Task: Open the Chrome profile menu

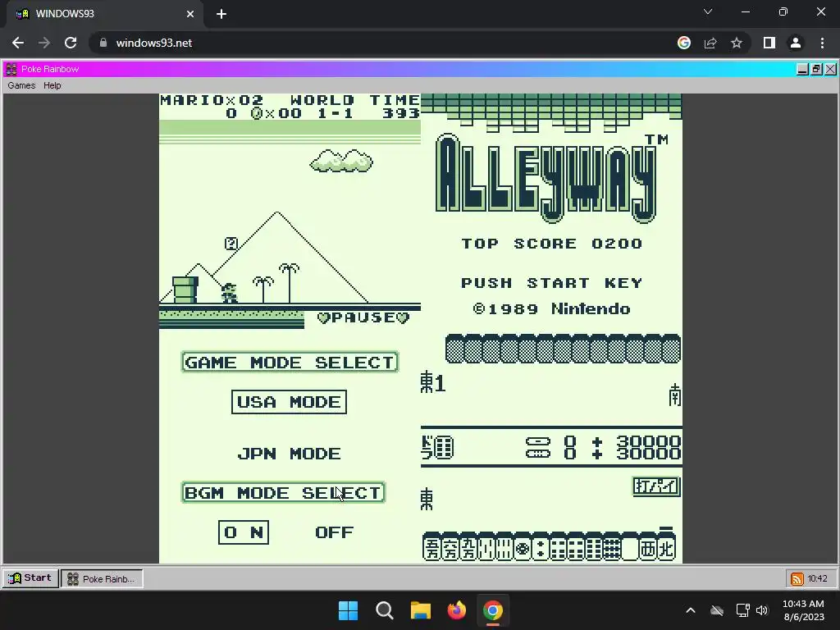Action: (x=796, y=43)
